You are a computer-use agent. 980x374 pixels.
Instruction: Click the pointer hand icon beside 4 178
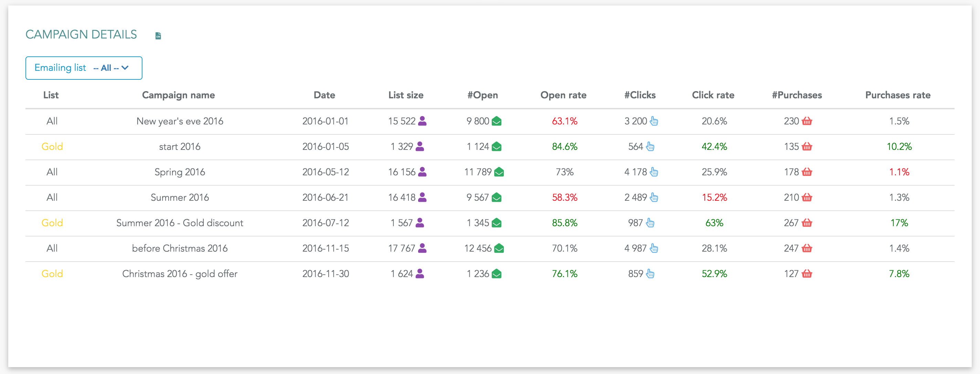654,172
